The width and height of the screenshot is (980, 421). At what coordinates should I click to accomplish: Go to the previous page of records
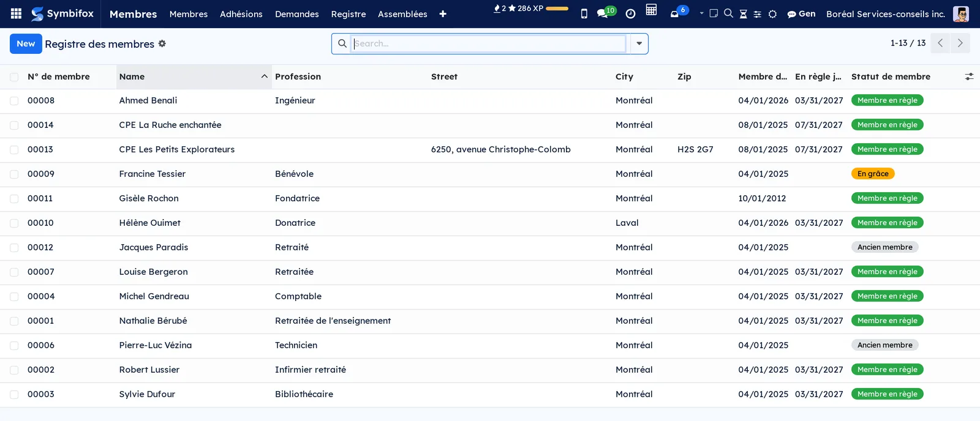click(940, 43)
